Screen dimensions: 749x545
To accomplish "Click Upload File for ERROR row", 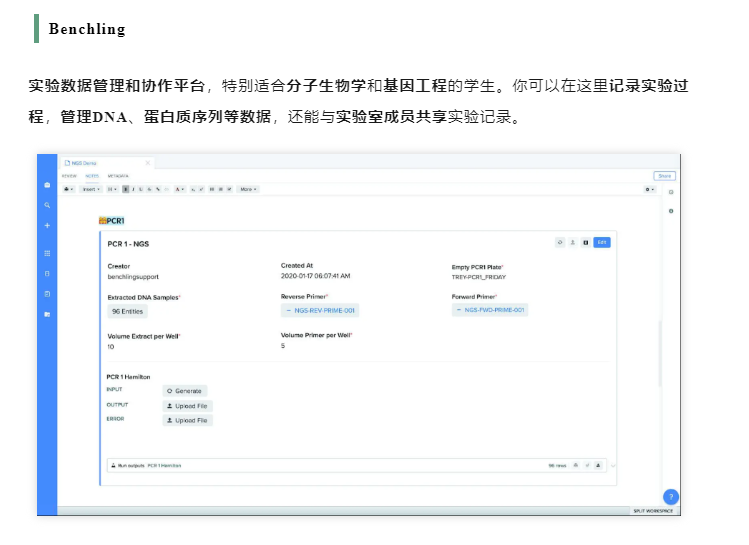I will pyautogui.click(x=187, y=420).
